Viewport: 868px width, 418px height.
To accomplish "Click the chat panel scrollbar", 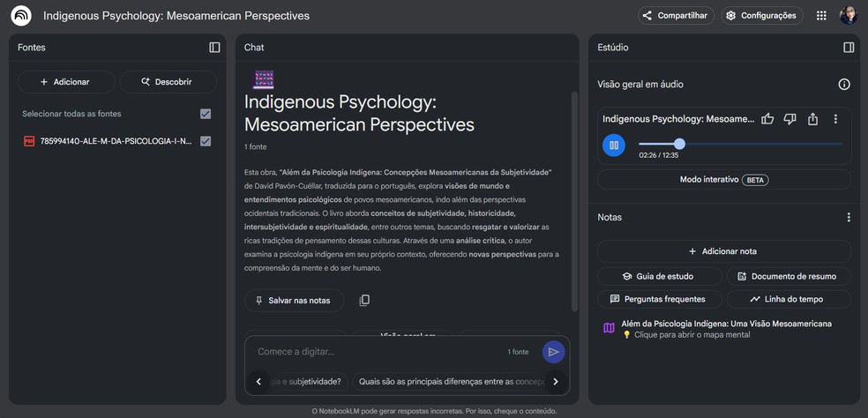I will coord(574,201).
